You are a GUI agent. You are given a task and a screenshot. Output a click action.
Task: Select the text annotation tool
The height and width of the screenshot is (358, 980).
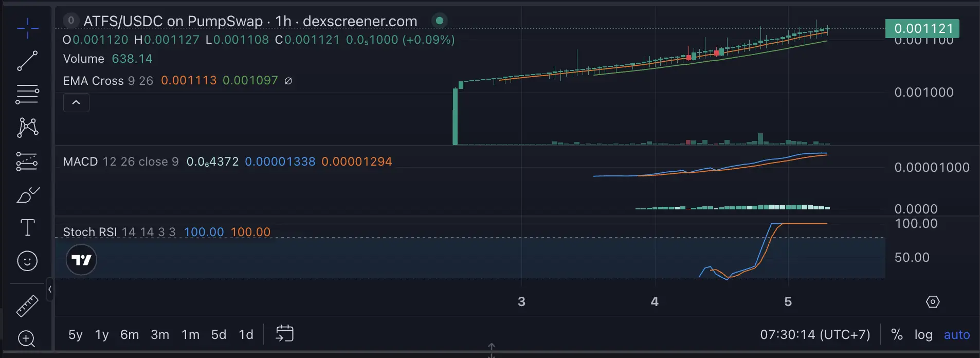[27, 227]
